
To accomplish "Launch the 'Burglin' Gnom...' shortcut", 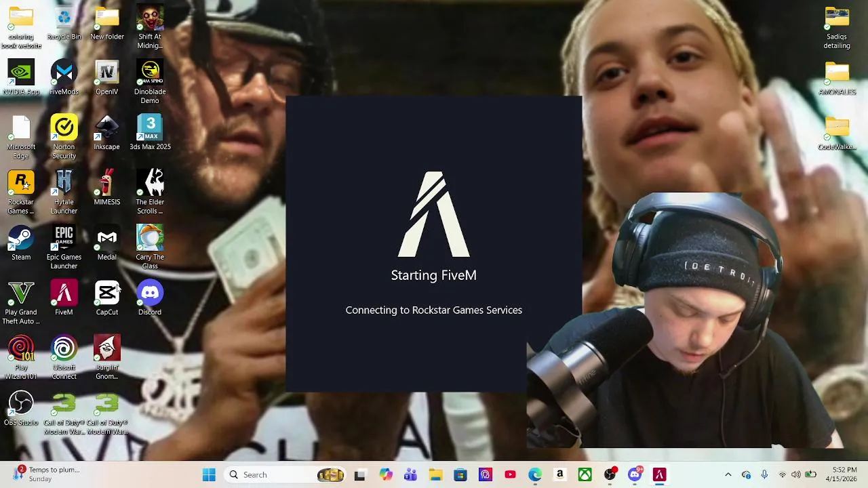I will click(x=107, y=359).
